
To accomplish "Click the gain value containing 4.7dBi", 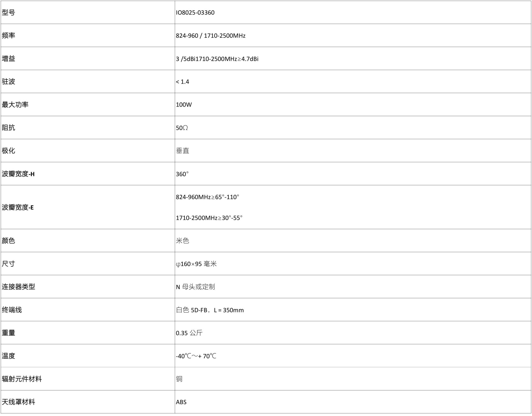I will [217, 59].
